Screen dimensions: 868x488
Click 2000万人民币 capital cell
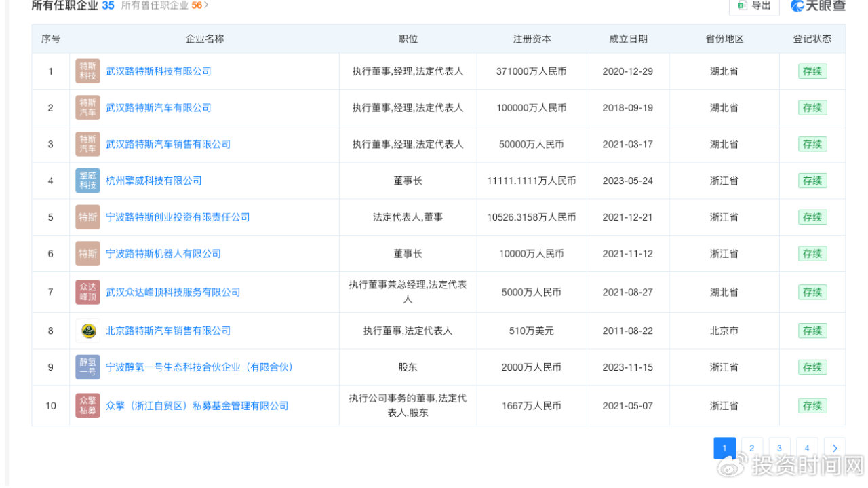tap(532, 367)
